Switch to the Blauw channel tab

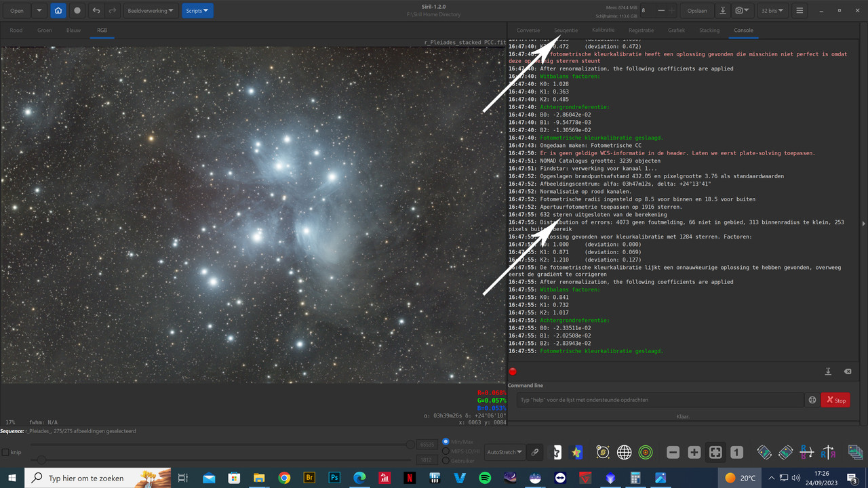(73, 30)
